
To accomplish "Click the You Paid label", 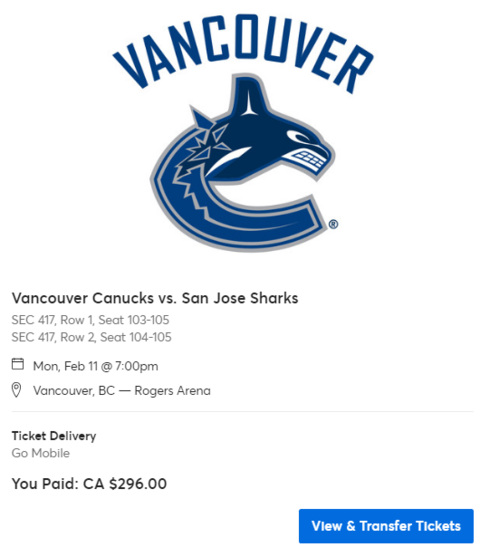I will (x=45, y=484).
